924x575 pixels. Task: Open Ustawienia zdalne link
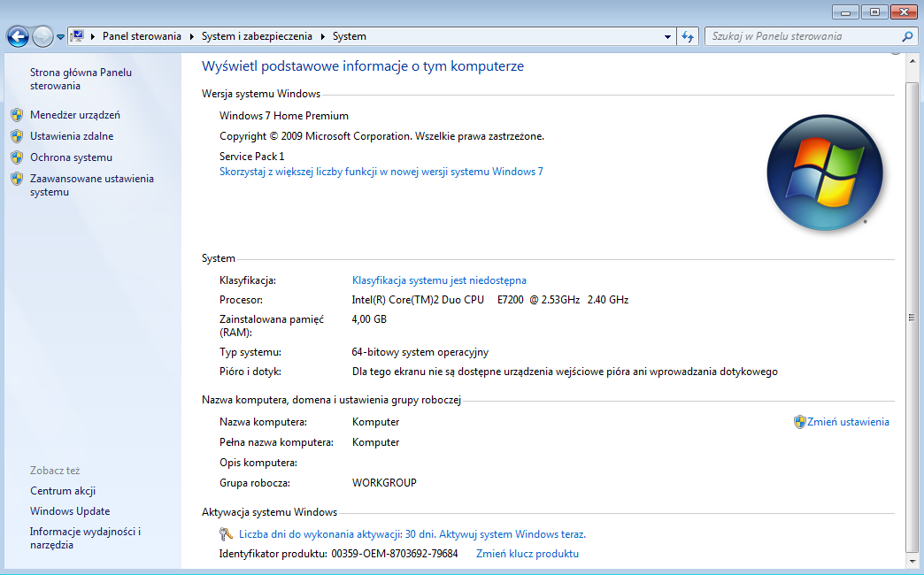pyautogui.click(x=72, y=136)
